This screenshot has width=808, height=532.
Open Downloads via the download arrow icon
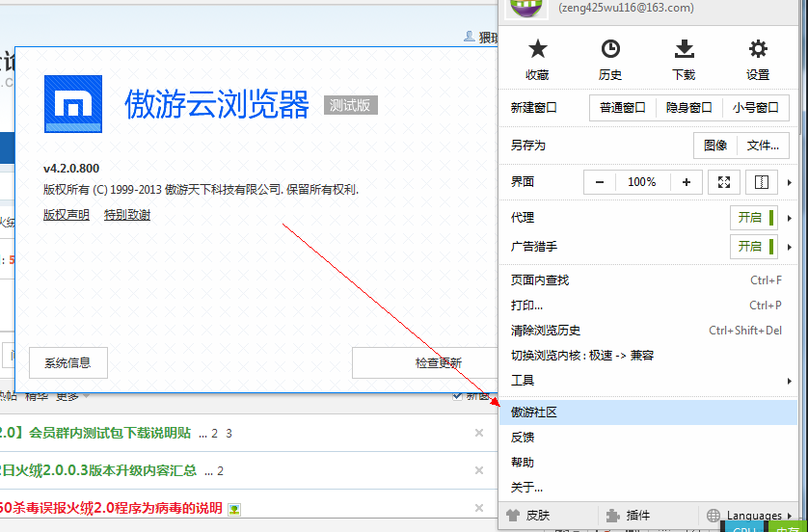(x=685, y=49)
